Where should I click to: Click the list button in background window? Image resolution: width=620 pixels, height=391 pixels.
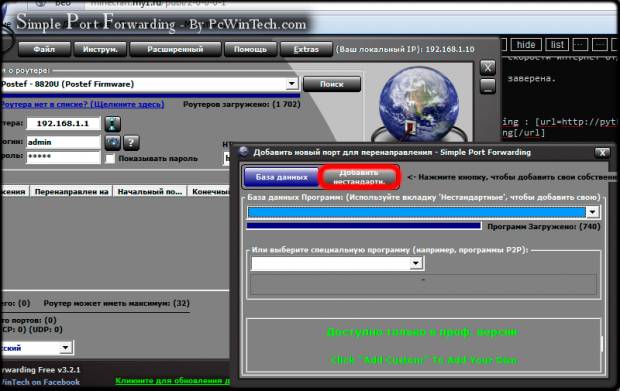pos(557,45)
